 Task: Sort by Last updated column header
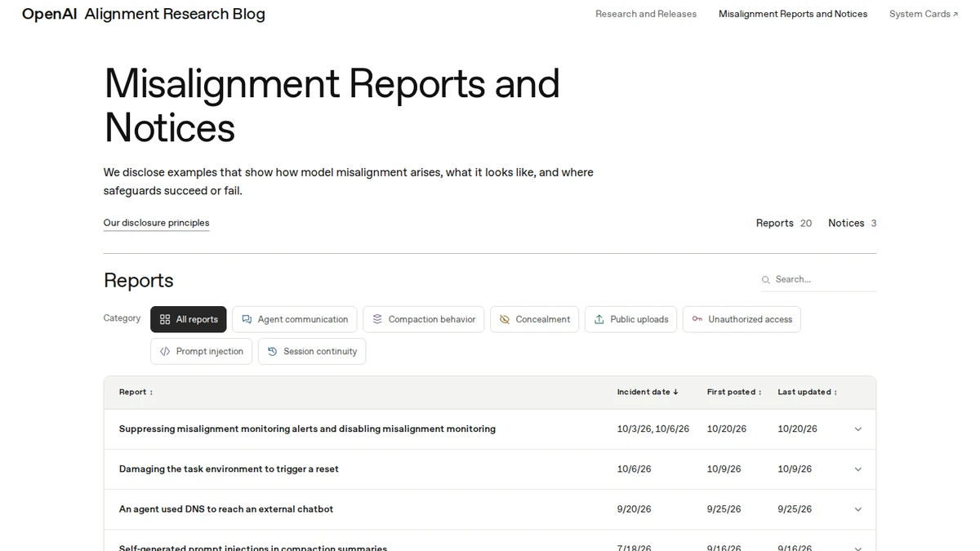pos(807,392)
